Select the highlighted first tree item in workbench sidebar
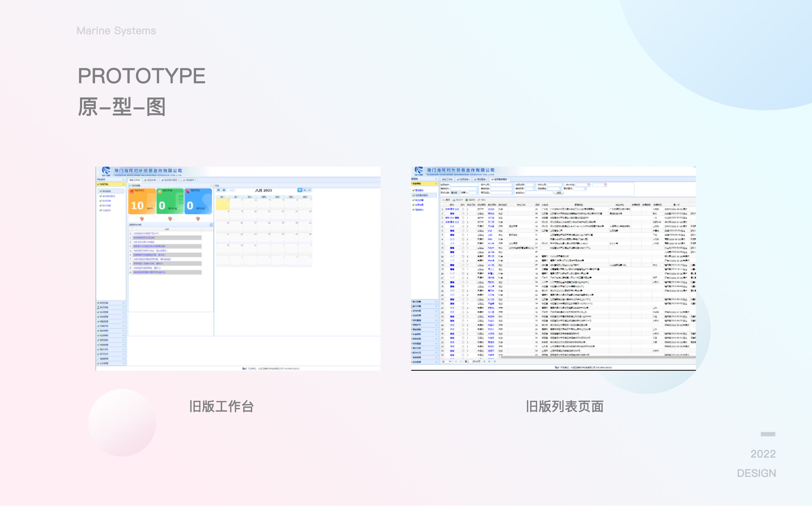This screenshot has width=812, height=506. point(111,191)
